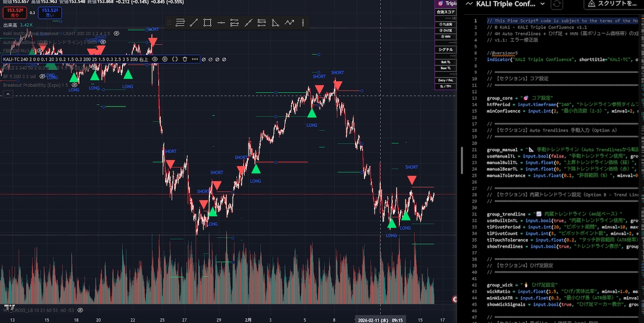Viewport: 644px width, 323px height.
Task: Click the Bear TL table cell
Action: coord(446,68)
